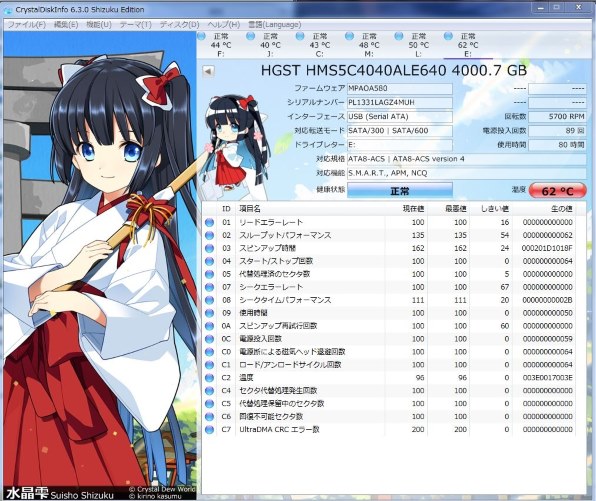
Task: Click the status icon for ID 01 row
Action: (x=209, y=222)
